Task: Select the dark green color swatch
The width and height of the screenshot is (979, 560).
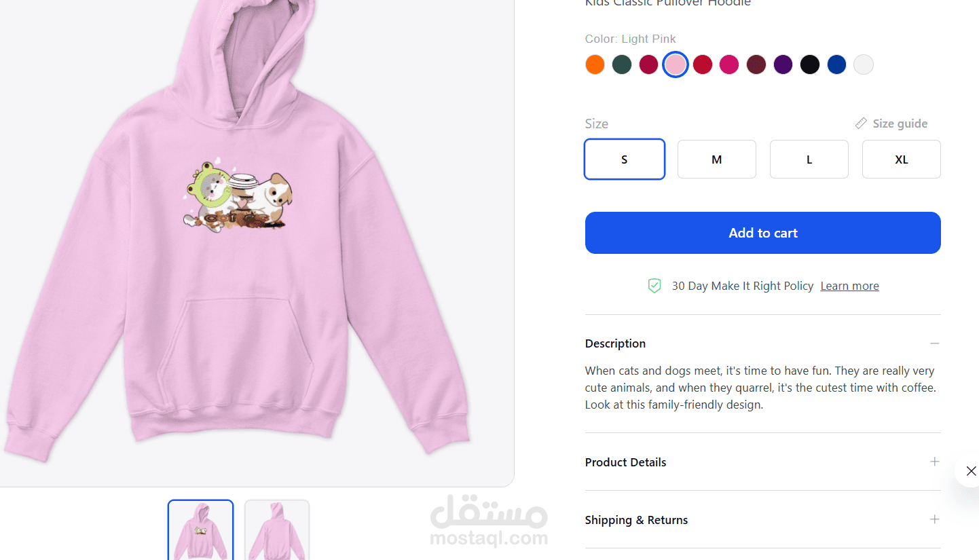Action: pyautogui.click(x=622, y=64)
